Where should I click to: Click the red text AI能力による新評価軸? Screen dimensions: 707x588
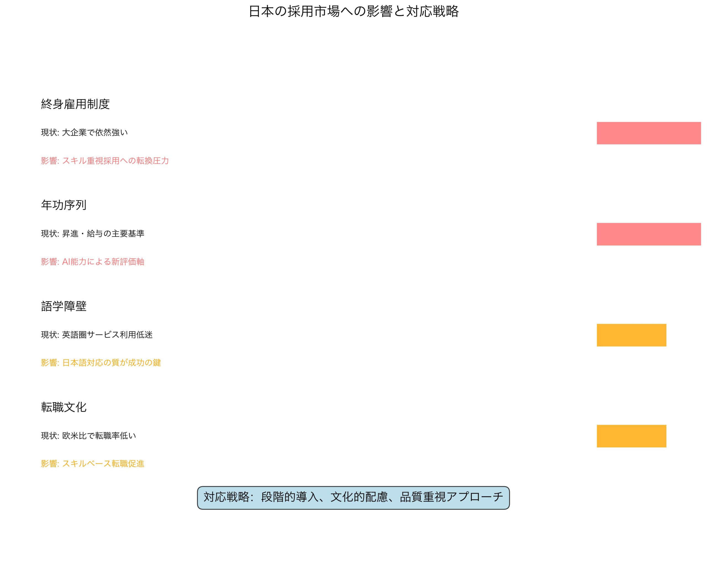[103, 262]
